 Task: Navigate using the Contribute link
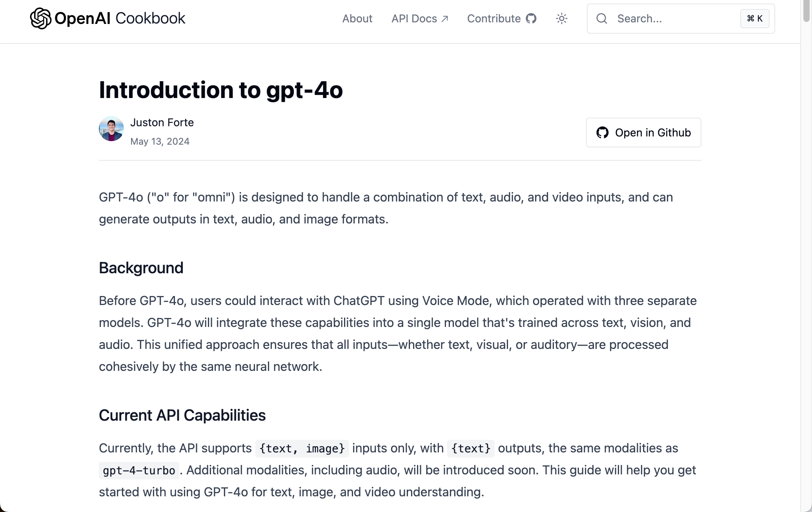tap(493, 18)
